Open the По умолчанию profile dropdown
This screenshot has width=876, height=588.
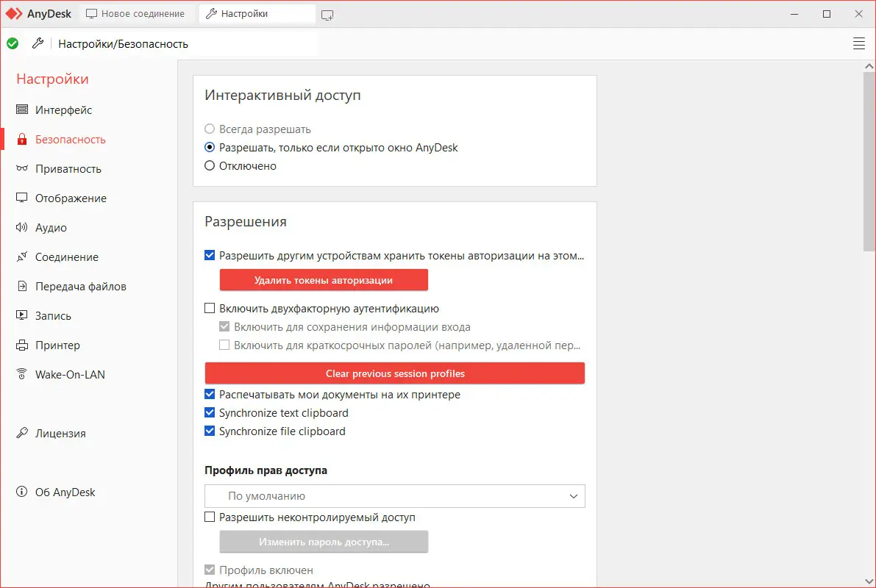point(395,496)
